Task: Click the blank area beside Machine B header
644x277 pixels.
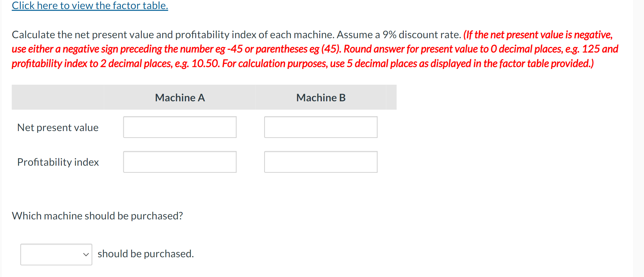Action: point(392,97)
